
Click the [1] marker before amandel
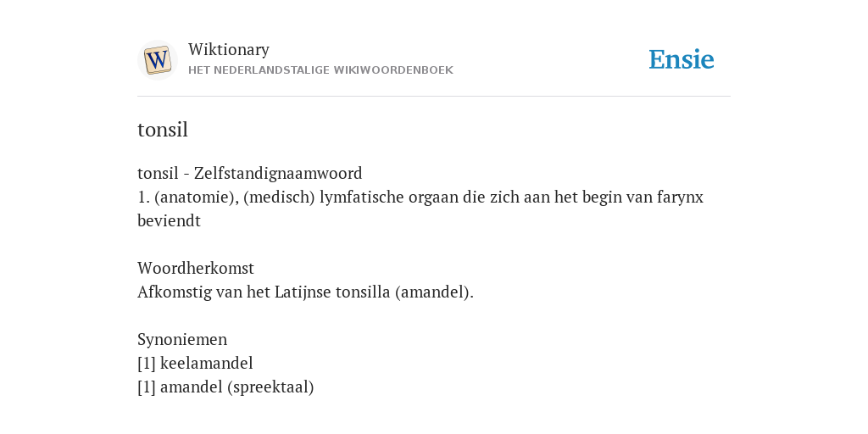click(x=147, y=387)
